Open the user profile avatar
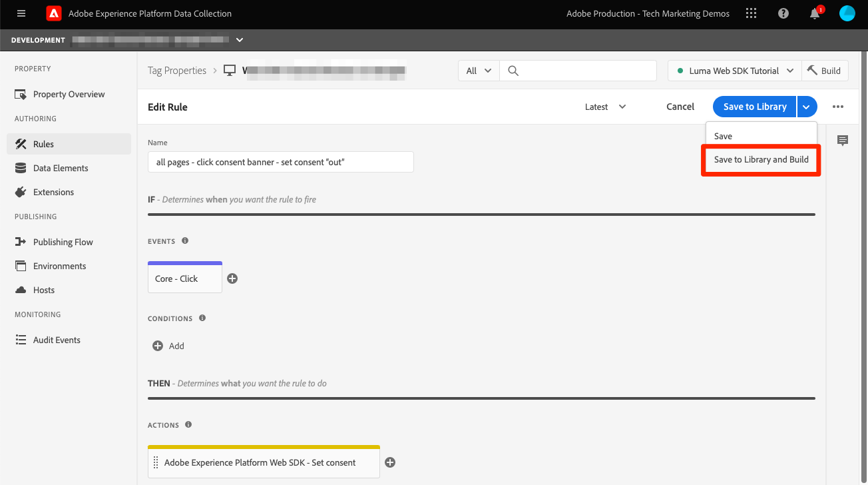Screen dimensions: 868x485 (847, 13)
